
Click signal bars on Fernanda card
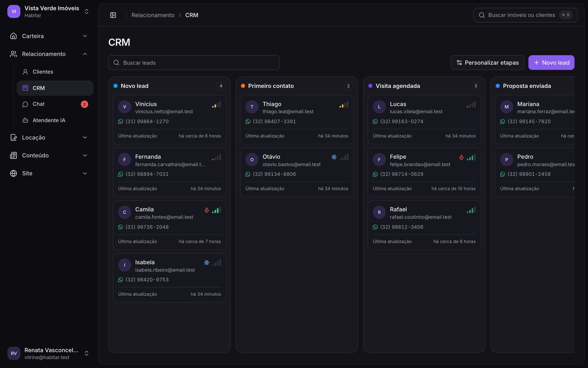point(216,157)
